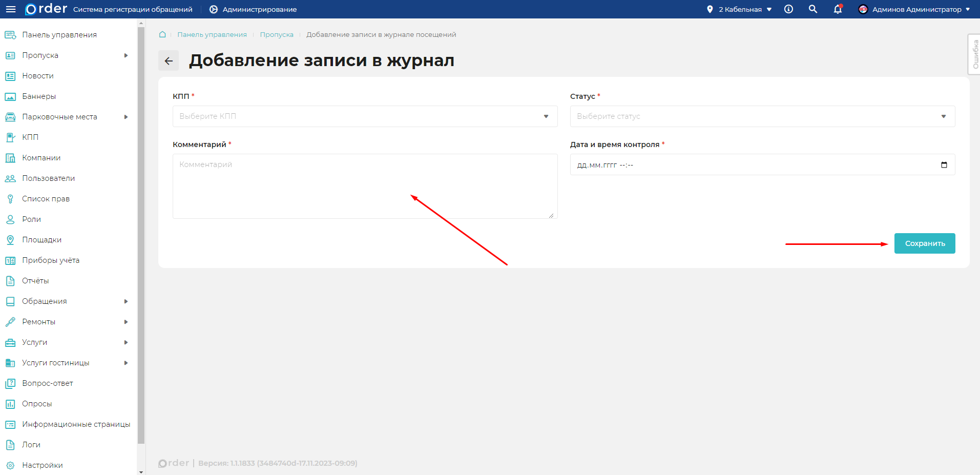The image size is (980, 475).
Task: Click the sidebar vertical scrollbar
Action: [x=141, y=236]
